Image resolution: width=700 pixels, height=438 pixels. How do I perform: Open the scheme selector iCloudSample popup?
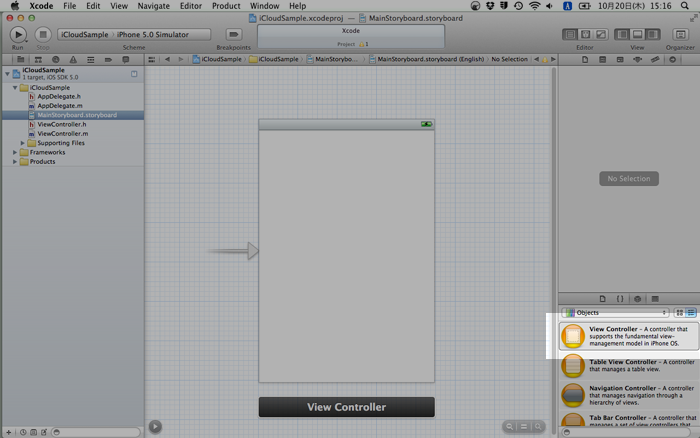coord(85,34)
